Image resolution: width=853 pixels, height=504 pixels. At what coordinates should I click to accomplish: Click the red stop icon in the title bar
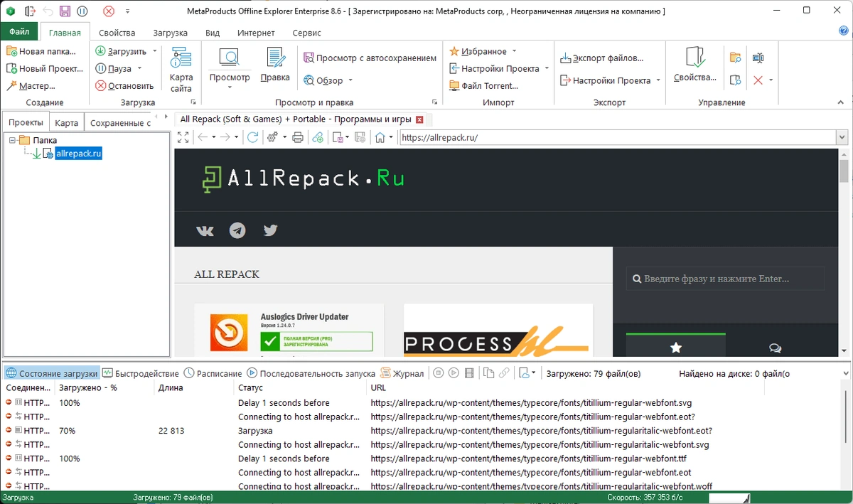(108, 11)
